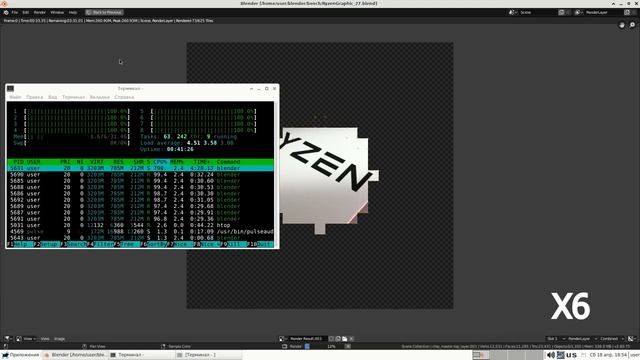640x360 pixels.
Task: Open Blender's Help menu
Action: pyautogui.click(x=73, y=12)
